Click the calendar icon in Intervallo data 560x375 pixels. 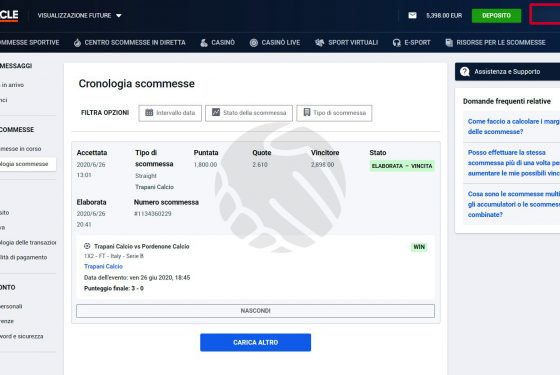tap(149, 112)
